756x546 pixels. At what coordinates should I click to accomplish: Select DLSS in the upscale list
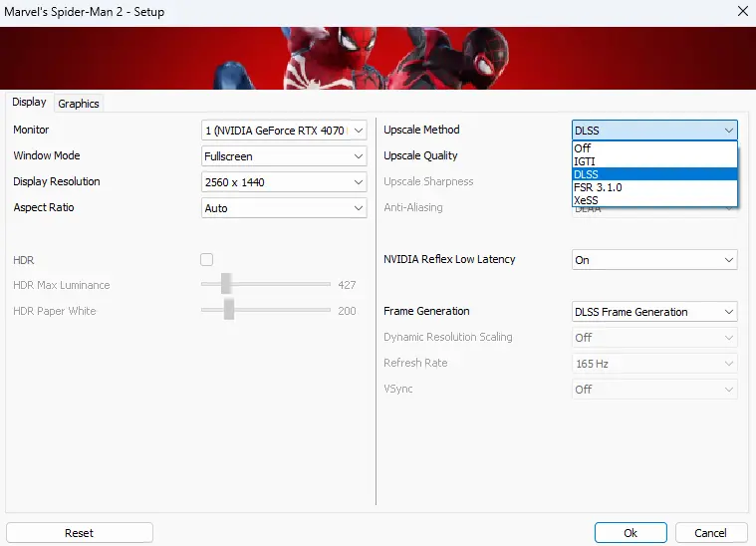[654, 174]
